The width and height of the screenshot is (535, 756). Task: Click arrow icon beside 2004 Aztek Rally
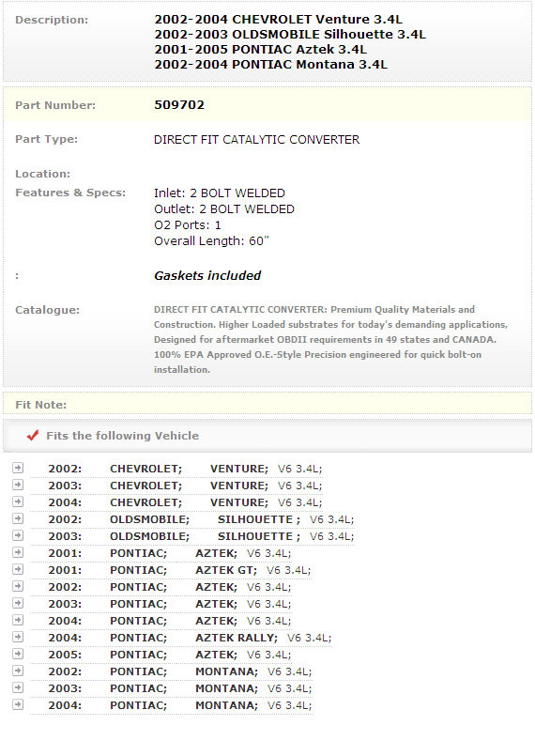point(18,637)
